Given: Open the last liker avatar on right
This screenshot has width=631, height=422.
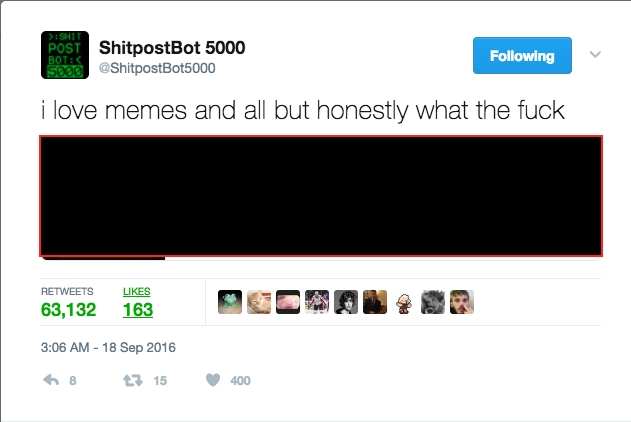Looking at the screenshot, I should tap(462, 302).
